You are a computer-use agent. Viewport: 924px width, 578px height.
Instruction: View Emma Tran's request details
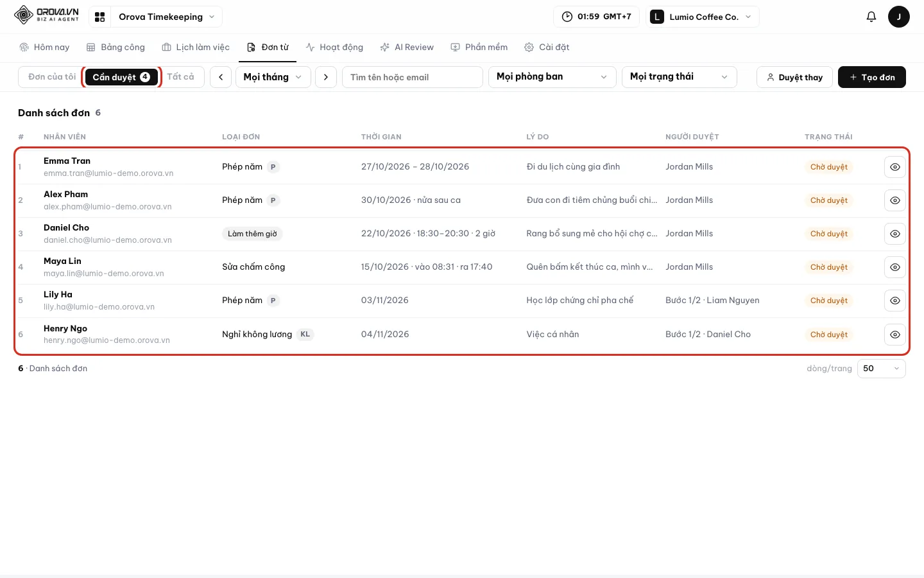point(894,167)
